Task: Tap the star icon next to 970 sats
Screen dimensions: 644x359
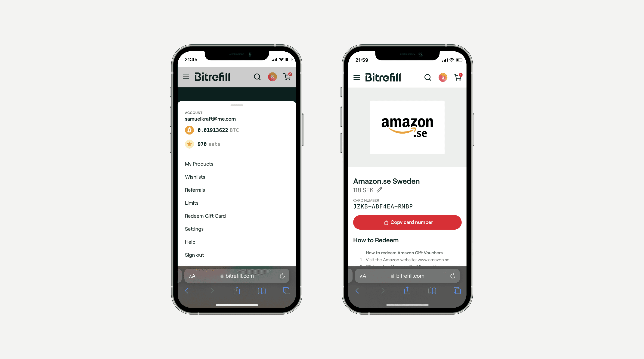Action: pyautogui.click(x=189, y=143)
